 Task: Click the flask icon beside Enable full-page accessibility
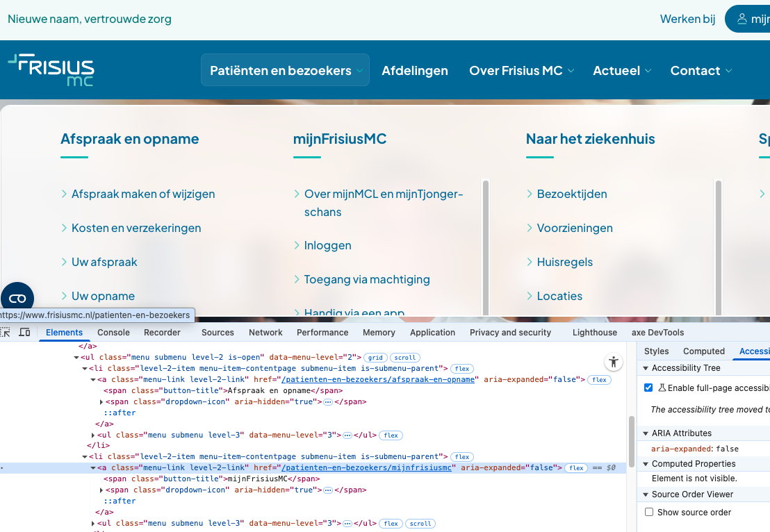[662, 388]
